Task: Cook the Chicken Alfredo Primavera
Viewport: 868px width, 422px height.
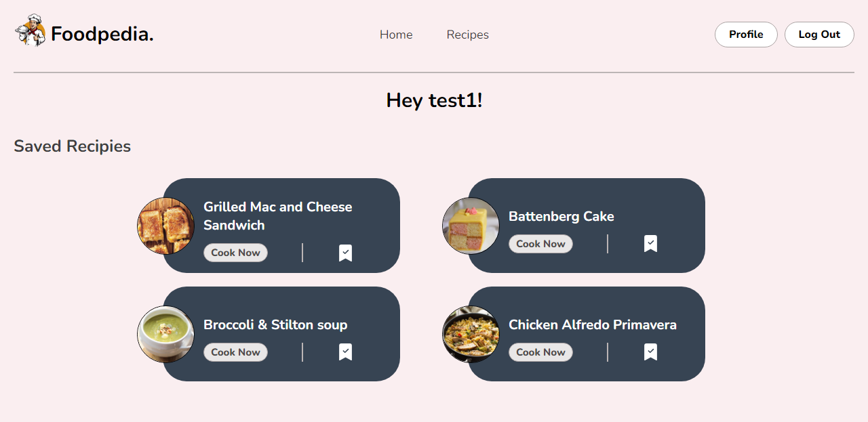Action: coord(540,352)
